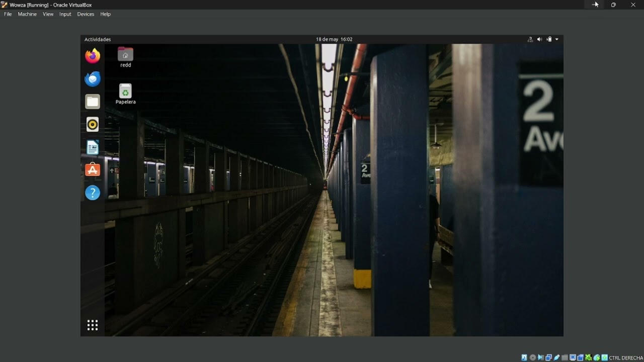Screen dimensions: 644x362
Task: Click the mouse integration status icon
Action: click(x=597, y=357)
